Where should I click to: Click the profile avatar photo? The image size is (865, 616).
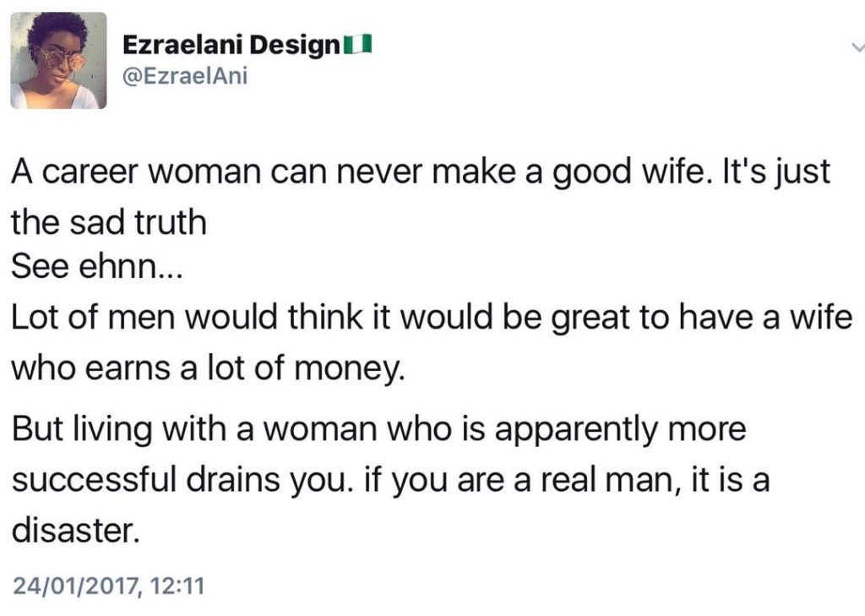pyautogui.click(x=58, y=60)
